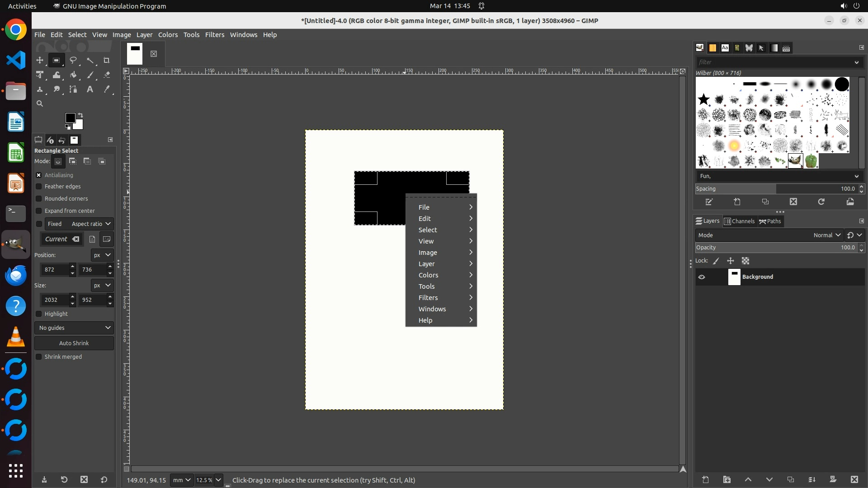The image size is (868, 488).
Task: Enable the Feather edges checkbox
Action: coord(39,187)
